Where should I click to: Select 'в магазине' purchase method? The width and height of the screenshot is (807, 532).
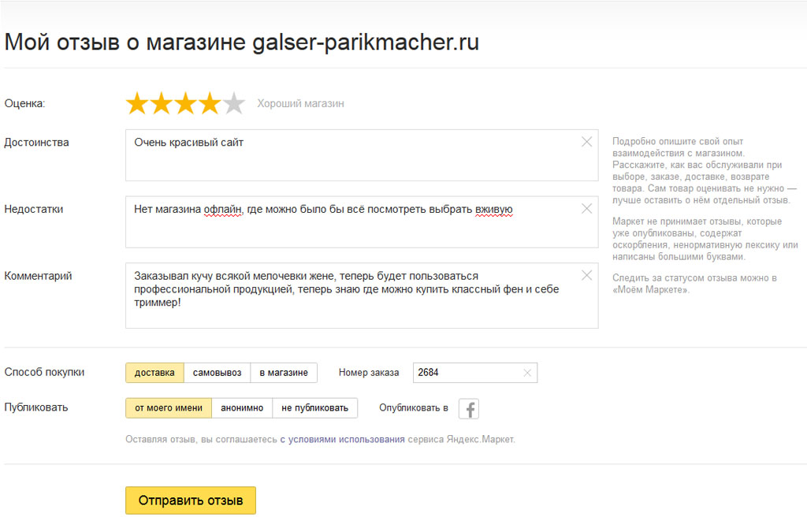pyautogui.click(x=284, y=373)
